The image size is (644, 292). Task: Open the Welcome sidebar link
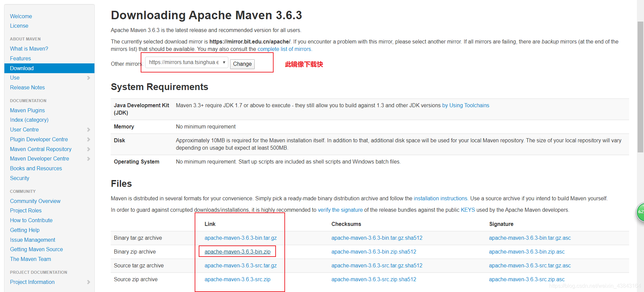(x=21, y=16)
